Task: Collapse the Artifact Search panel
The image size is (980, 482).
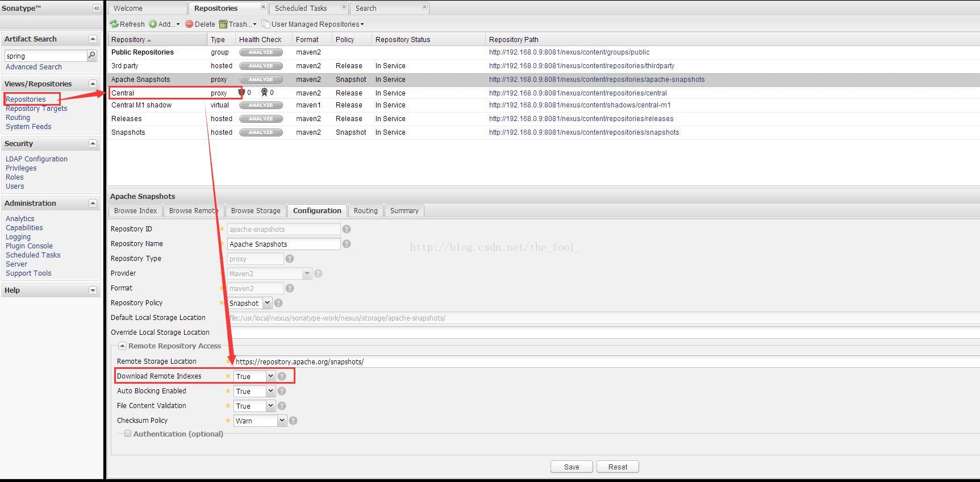Action: (x=93, y=39)
